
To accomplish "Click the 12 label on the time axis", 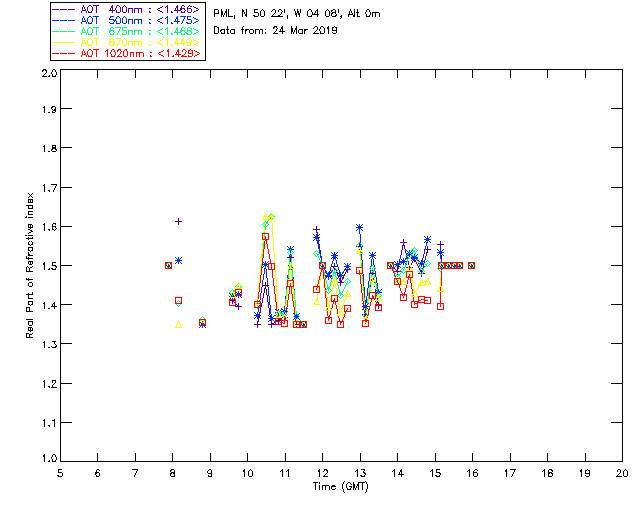I will click(x=322, y=473).
